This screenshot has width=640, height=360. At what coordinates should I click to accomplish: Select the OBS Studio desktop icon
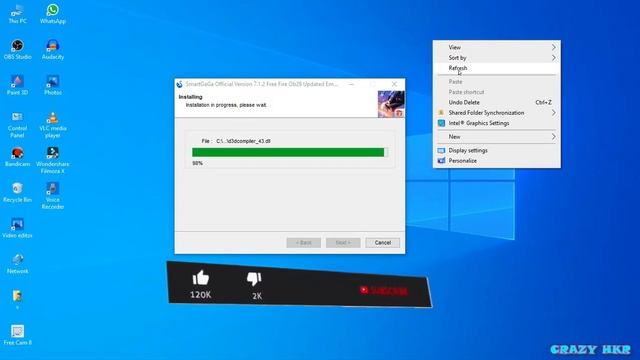[18, 50]
